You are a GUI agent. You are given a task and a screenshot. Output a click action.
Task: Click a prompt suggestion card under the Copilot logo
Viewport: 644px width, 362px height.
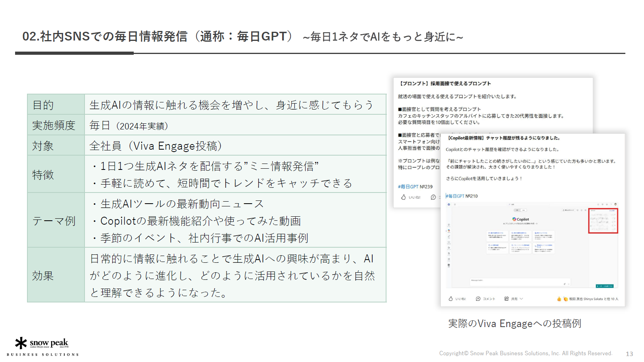click(x=496, y=235)
